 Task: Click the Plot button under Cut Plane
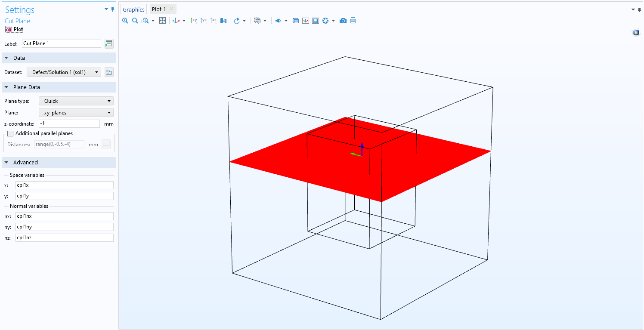14,29
